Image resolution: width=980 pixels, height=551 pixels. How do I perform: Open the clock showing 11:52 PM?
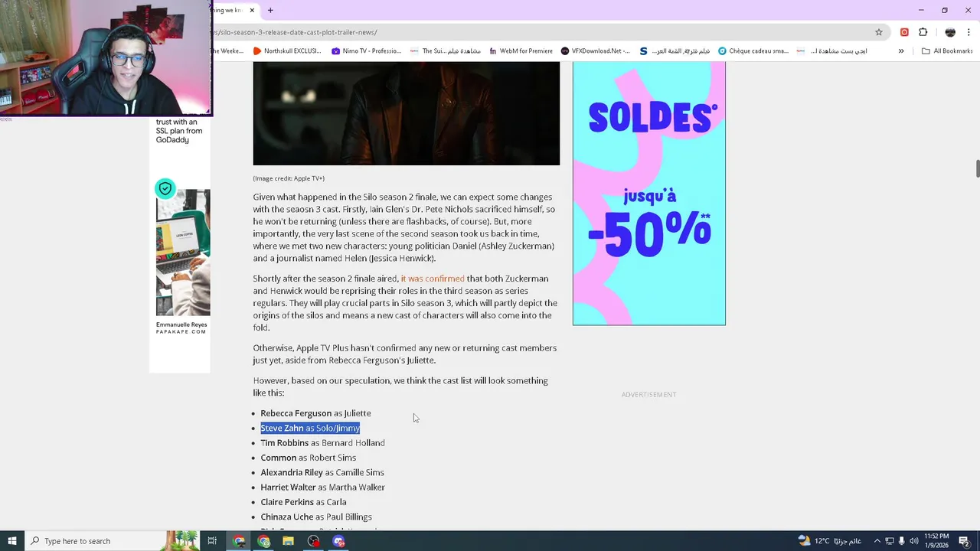pyautogui.click(x=936, y=541)
